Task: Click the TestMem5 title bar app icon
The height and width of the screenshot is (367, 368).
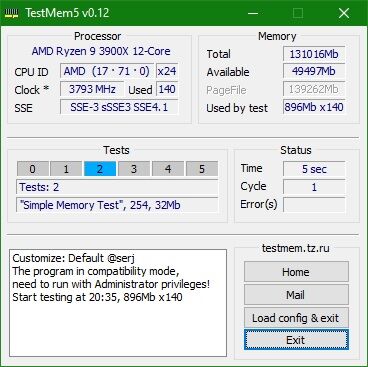Action: click(x=12, y=13)
